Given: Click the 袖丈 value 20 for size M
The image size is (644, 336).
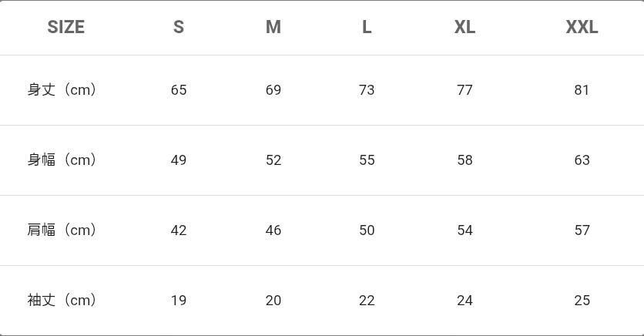Looking at the screenshot, I should 273,301.
